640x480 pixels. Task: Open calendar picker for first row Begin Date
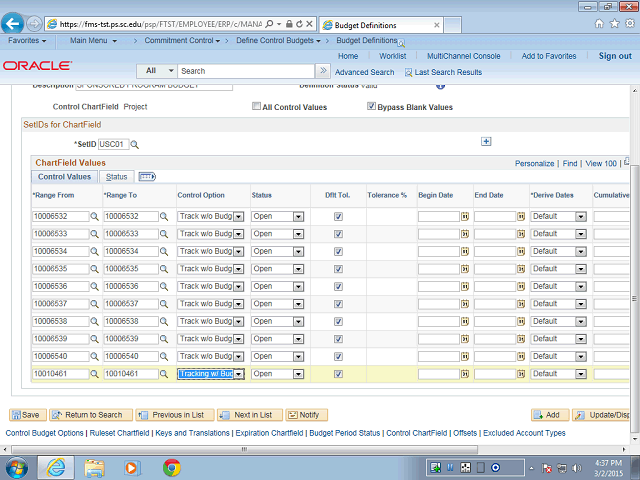(465, 216)
